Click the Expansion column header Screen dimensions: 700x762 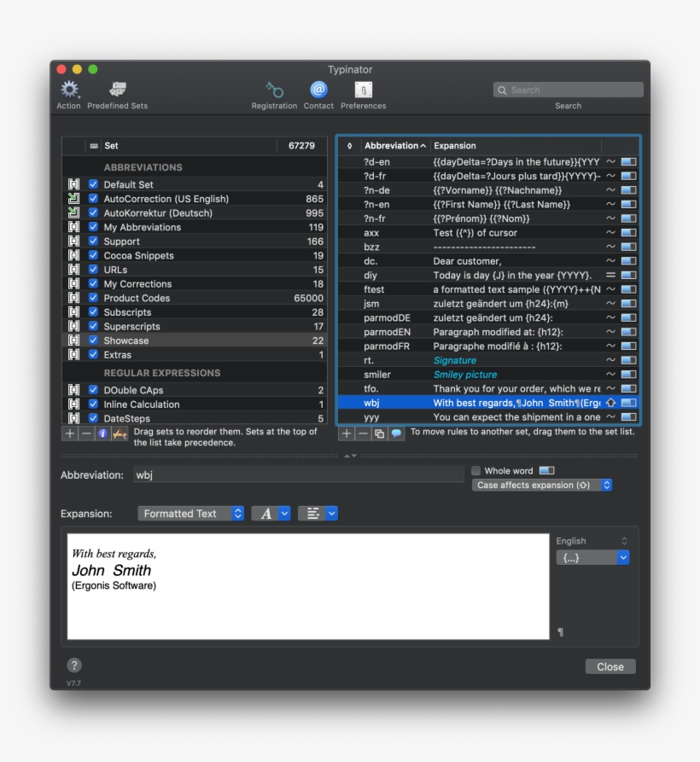tap(516, 146)
